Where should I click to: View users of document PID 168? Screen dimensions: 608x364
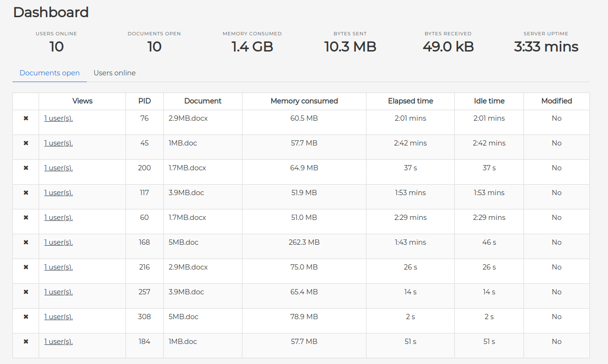[58, 242]
